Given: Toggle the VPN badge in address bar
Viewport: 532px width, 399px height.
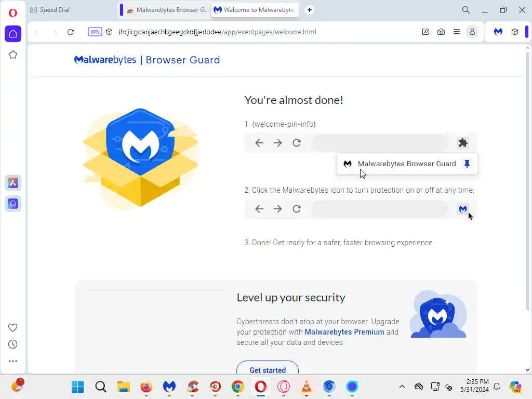Looking at the screenshot, I should [95, 32].
